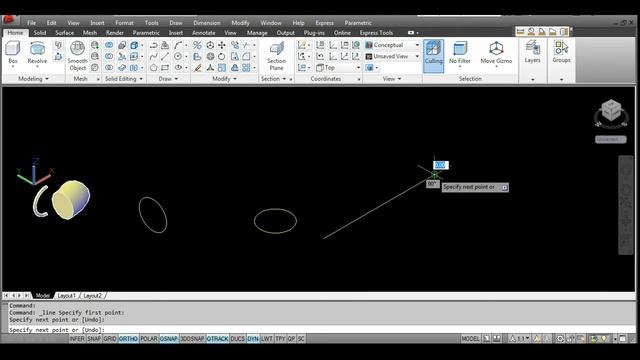The image size is (640, 360).
Task: Click the UCS World icon in Coordinates
Action: coord(356,45)
